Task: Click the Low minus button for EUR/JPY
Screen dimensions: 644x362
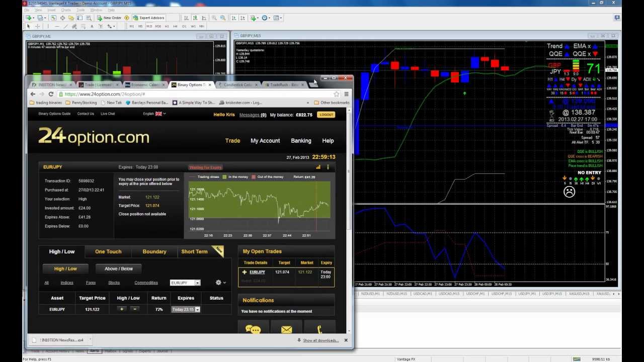Action: (x=135, y=309)
